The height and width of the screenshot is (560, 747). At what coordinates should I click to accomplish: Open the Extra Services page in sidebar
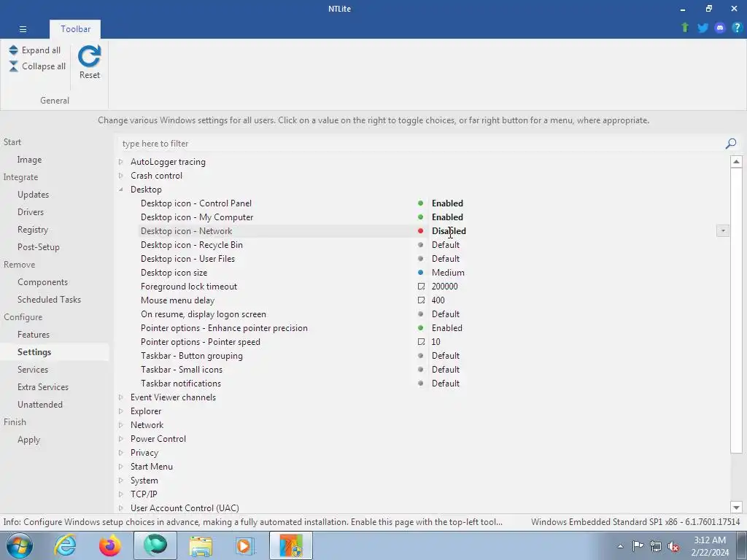(x=43, y=386)
